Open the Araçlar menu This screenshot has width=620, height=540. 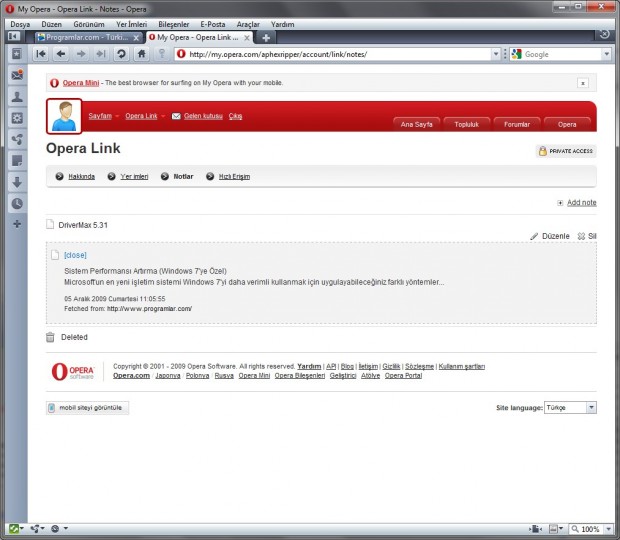click(248, 24)
